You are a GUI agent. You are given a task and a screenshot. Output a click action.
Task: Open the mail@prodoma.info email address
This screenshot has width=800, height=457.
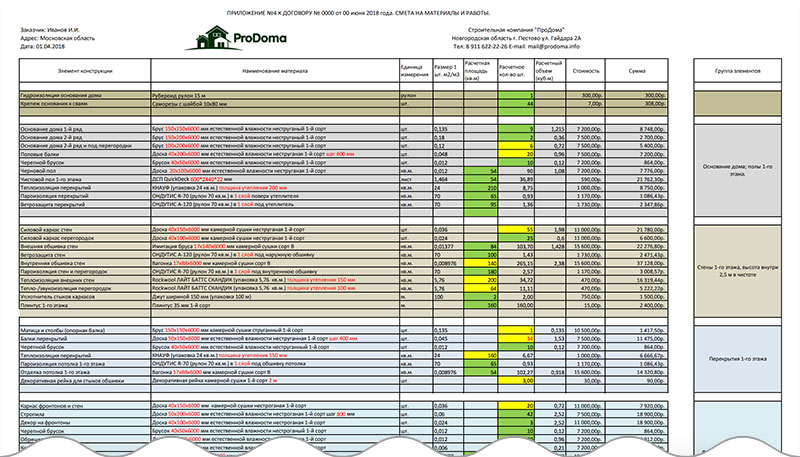tap(554, 46)
